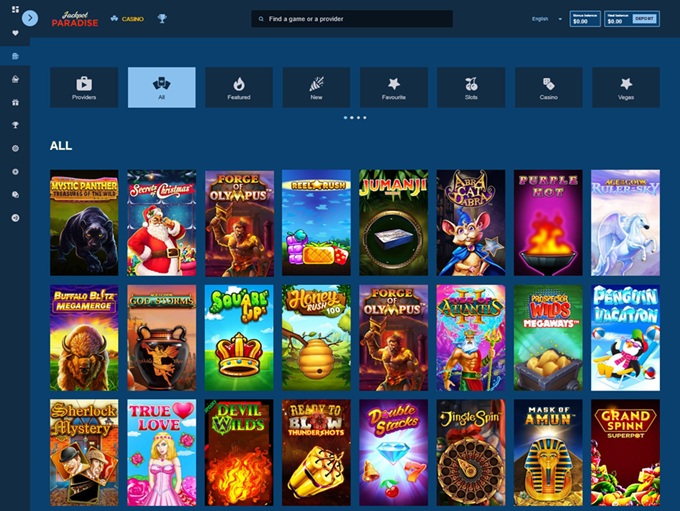Click the Deposit button
Image resolution: width=680 pixels, height=511 pixels.
tap(645, 18)
